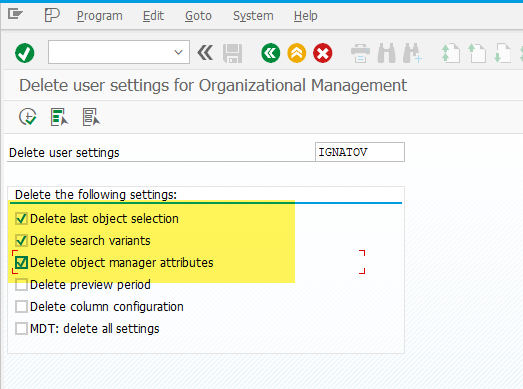Uncheck Delete last object selection
This screenshot has height=389, width=523.
tap(21, 219)
